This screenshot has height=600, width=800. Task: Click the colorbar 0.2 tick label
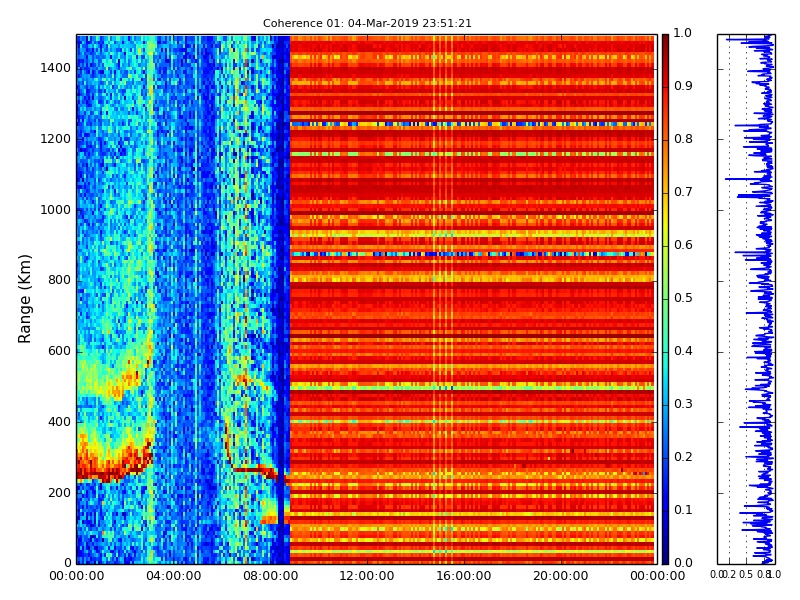683,457
